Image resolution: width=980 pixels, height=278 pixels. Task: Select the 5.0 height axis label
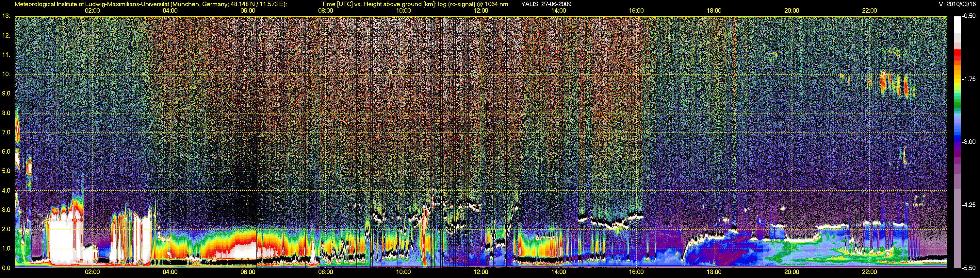(6, 171)
